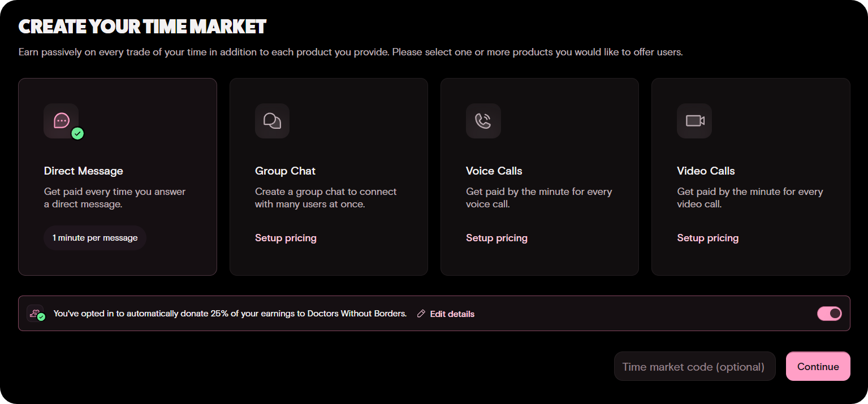Viewport: 868px width, 404px height.
Task: Click Edit details for donation settings
Action: [452, 314]
